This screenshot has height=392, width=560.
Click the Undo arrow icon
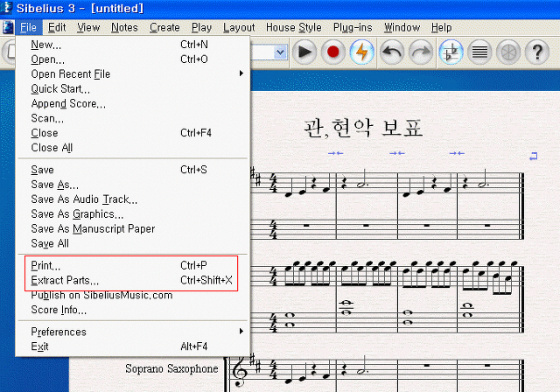click(x=392, y=52)
